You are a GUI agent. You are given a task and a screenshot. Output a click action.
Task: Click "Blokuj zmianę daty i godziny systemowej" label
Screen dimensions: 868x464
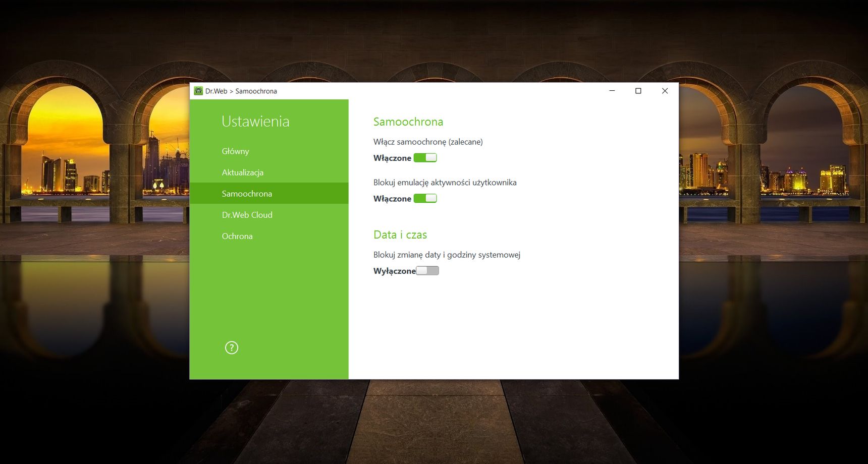(447, 255)
